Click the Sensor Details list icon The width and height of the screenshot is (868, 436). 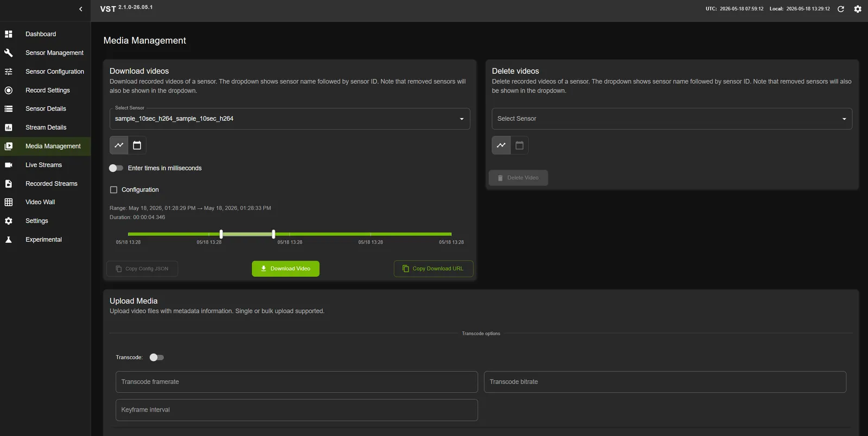click(x=9, y=109)
